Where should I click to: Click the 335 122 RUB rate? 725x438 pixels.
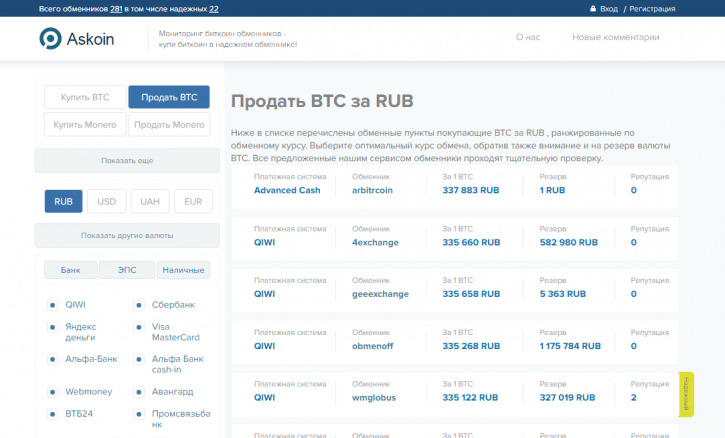point(470,398)
